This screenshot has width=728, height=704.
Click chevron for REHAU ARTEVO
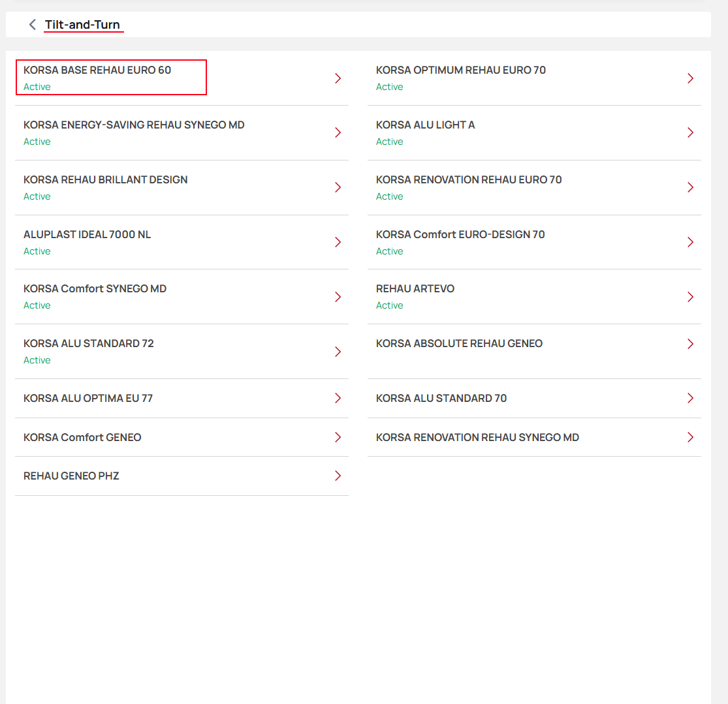coord(690,297)
